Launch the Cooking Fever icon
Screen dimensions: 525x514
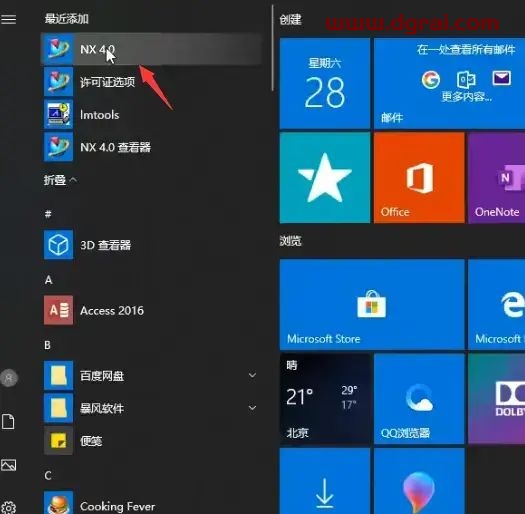(58, 504)
